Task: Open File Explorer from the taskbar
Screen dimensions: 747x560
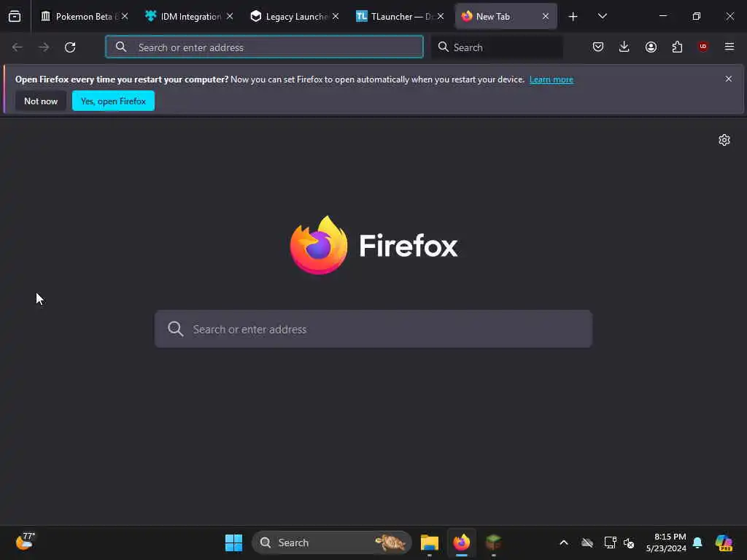Action: tap(429, 542)
